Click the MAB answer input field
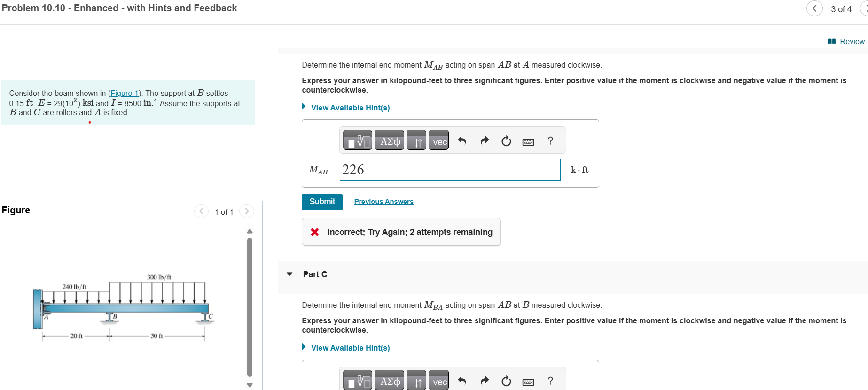 pyautogui.click(x=450, y=170)
